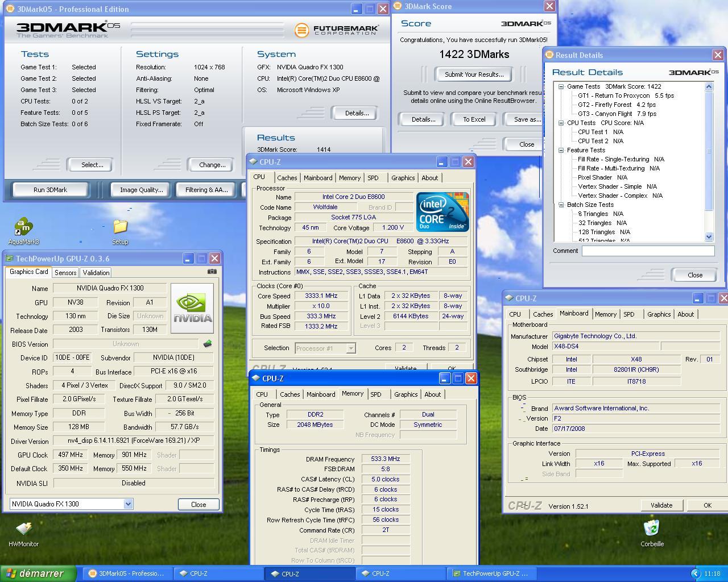Click the 3DMark Score window title icon
This screenshot has width=728, height=582.
[398, 6]
